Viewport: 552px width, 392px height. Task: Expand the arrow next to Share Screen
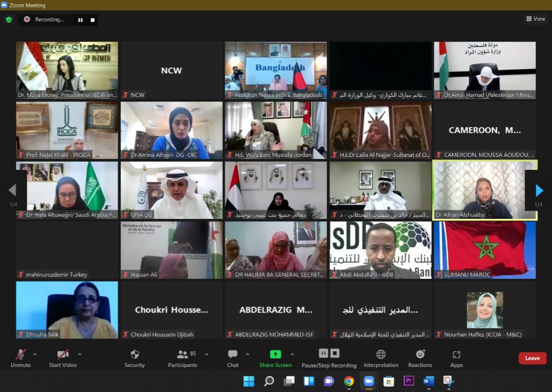coord(292,354)
